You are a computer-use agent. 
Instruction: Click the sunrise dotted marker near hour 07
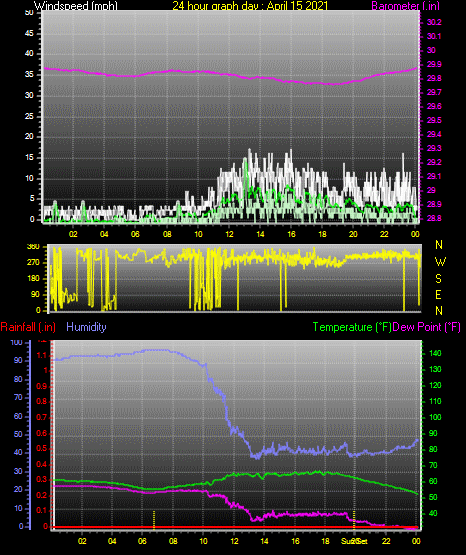coord(154,520)
